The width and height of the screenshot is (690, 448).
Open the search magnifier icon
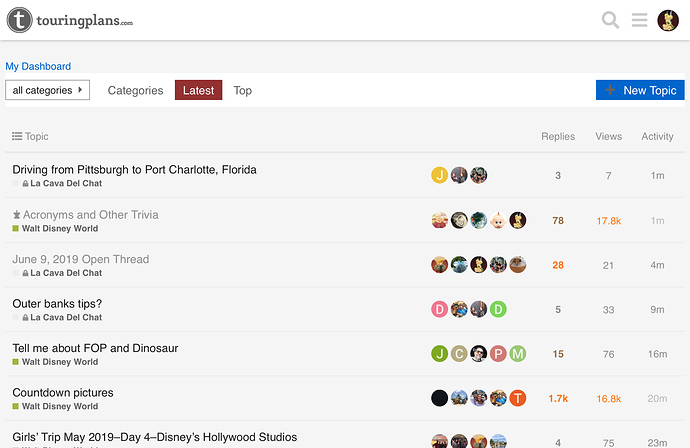tap(610, 20)
